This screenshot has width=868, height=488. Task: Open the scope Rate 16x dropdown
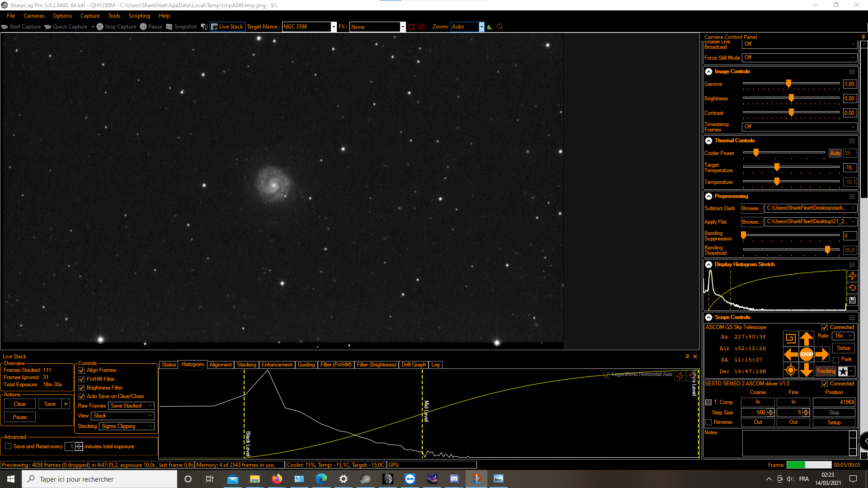[x=843, y=336]
